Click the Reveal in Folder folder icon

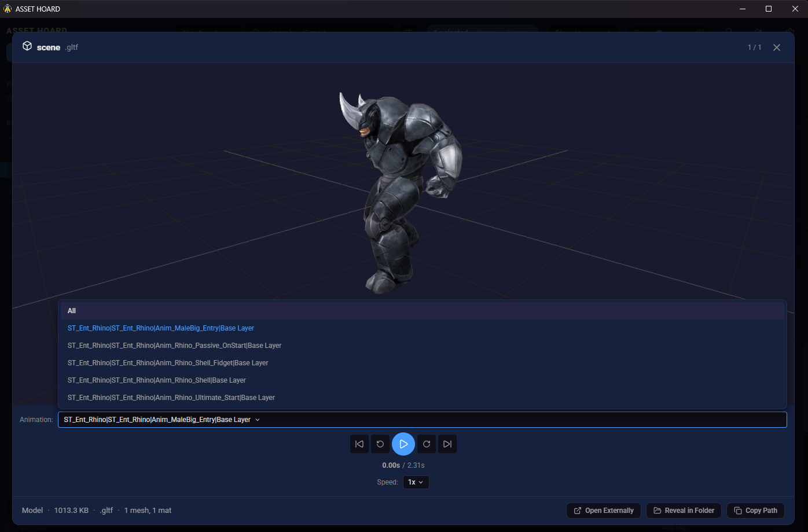(657, 510)
